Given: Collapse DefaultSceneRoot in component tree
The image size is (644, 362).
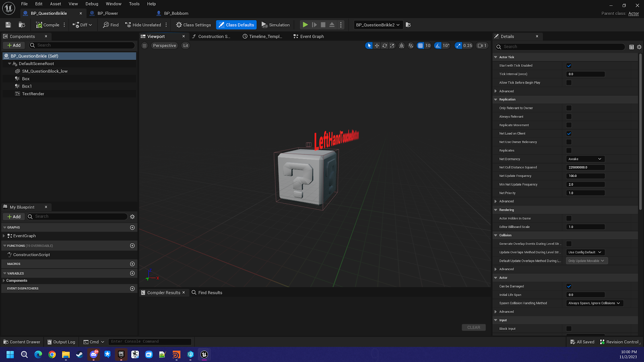Looking at the screenshot, I should (10, 64).
